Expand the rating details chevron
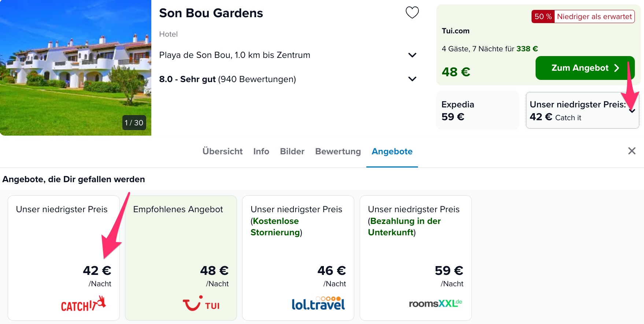Image resolution: width=644 pixels, height=324 pixels. click(x=412, y=79)
